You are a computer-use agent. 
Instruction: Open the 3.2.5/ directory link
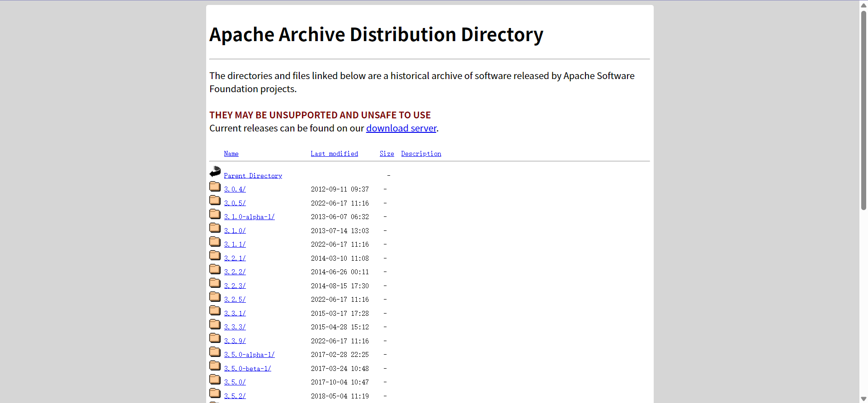click(x=235, y=300)
